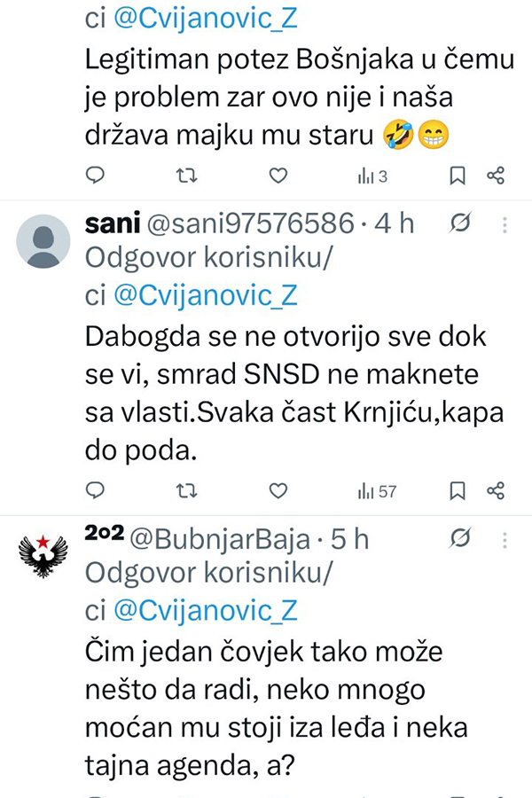The height and width of the screenshot is (798, 532).
Task: Open more options for BubnjarBaja's tweet
Action: 505,539
